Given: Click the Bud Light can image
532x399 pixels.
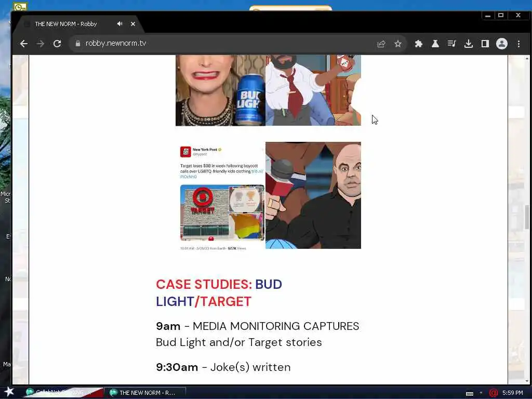Looking at the screenshot, I should point(220,90).
